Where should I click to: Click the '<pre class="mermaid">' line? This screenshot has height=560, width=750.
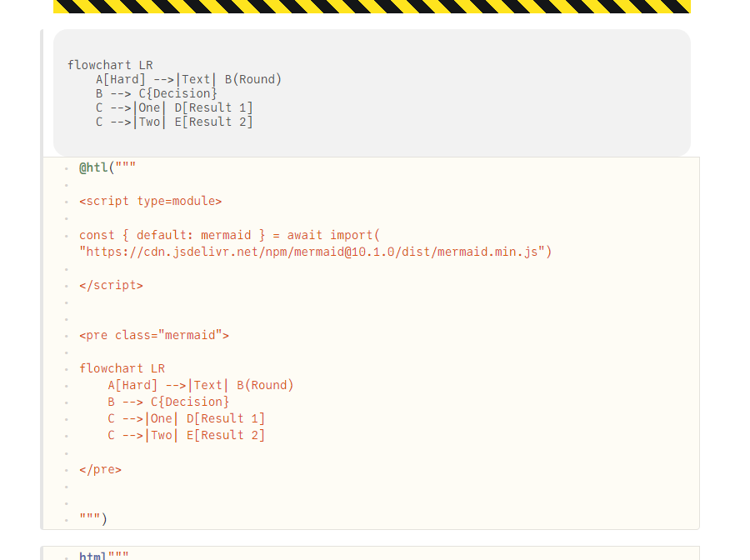click(x=154, y=335)
